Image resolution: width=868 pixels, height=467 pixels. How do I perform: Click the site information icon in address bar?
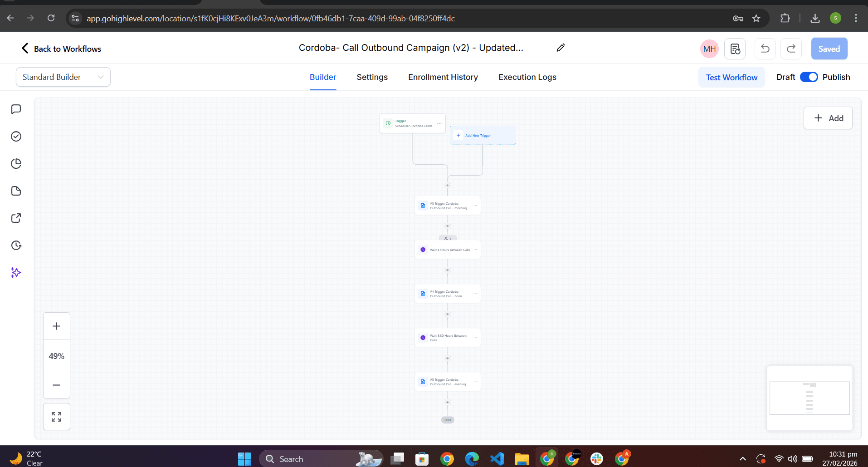[x=75, y=18]
